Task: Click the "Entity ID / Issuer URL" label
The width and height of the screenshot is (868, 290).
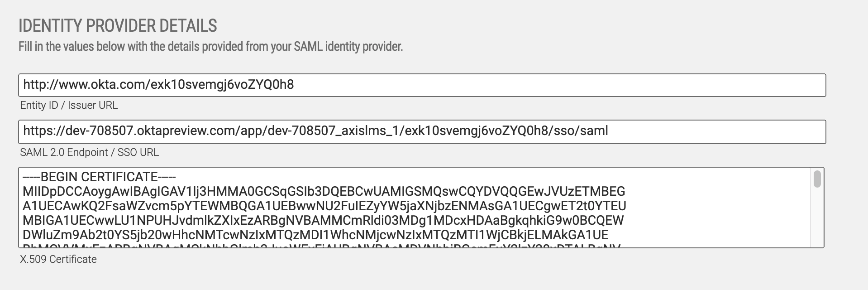Action: pos(69,105)
